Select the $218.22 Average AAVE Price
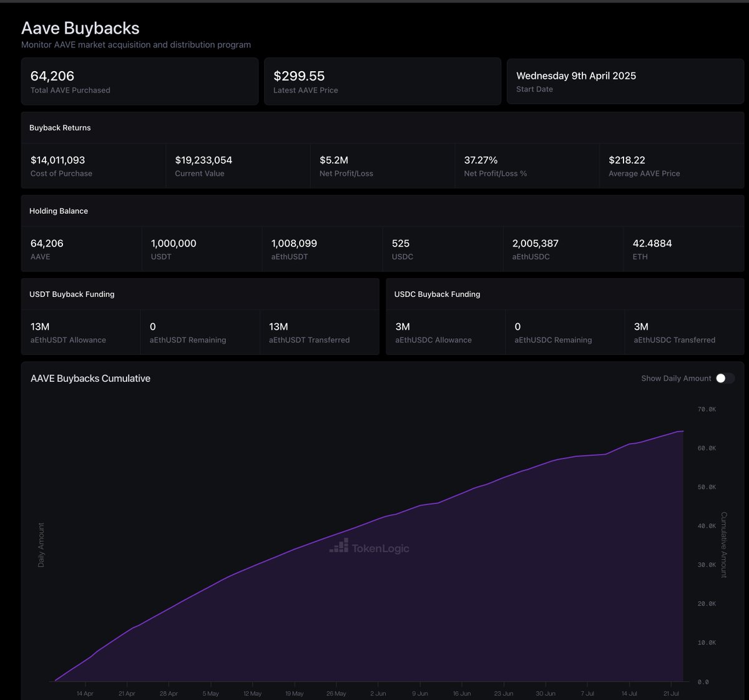The width and height of the screenshot is (749, 700). [x=627, y=160]
